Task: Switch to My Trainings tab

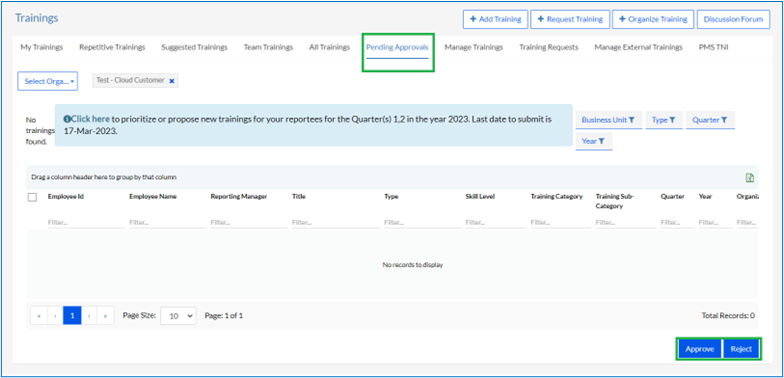Action: (42, 48)
